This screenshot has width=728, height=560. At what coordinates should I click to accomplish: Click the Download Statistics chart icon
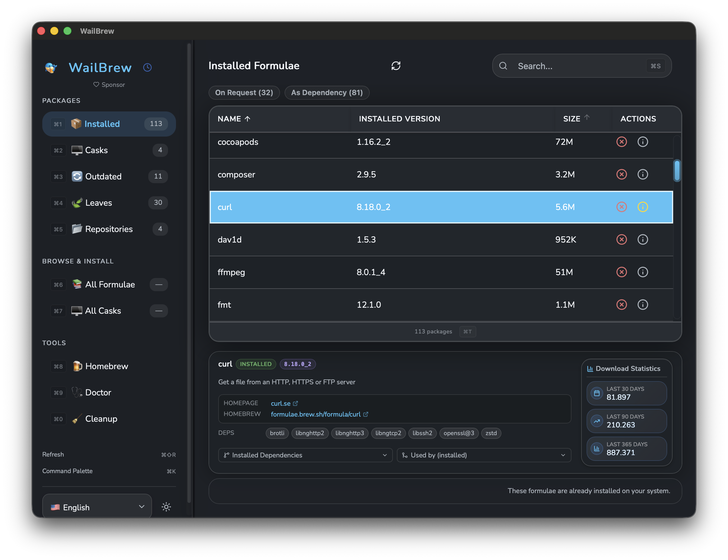[x=589, y=368]
